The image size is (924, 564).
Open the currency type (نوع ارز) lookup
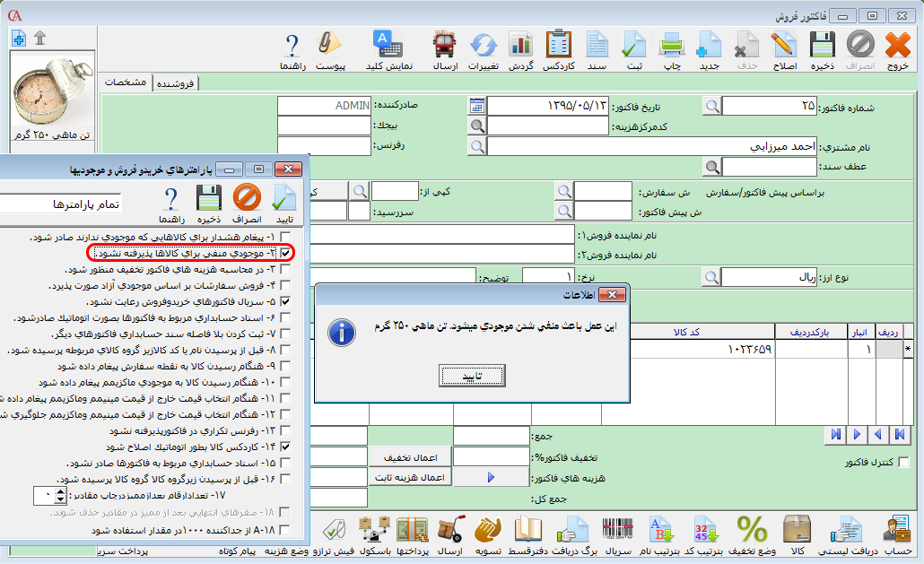[712, 278]
